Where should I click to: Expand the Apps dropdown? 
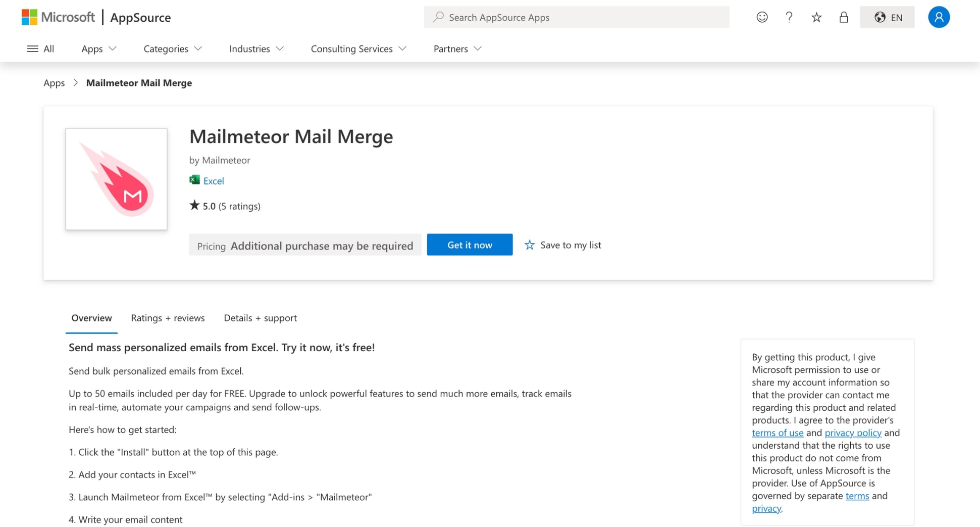pos(99,49)
